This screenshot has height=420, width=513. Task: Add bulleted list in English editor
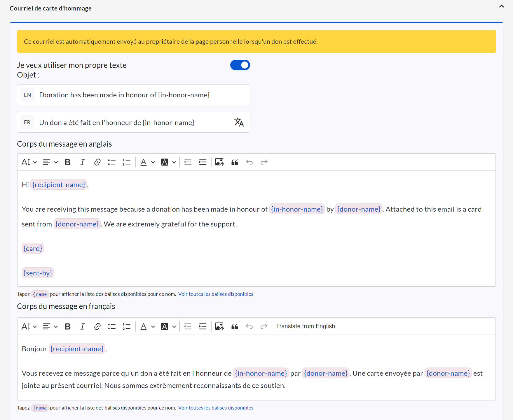(x=112, y=162)
